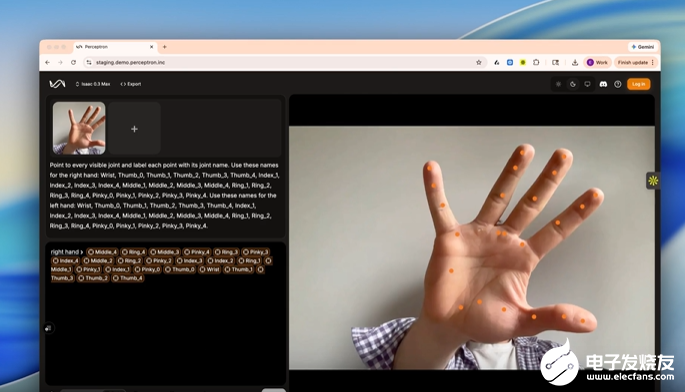
Task: Click the orange Log in button
Action: pos(638,84)
